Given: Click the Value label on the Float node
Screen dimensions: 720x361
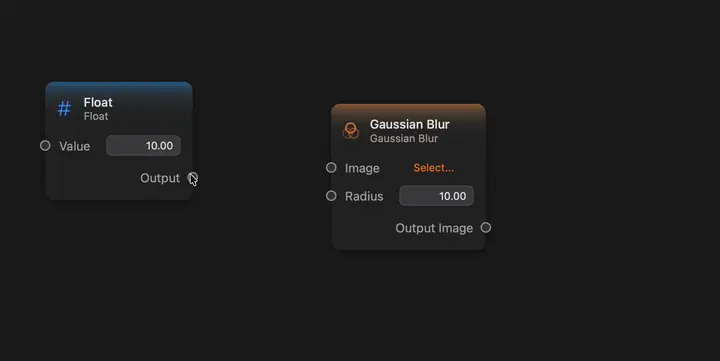Looking at the screenshot, I should click(x=74, y=146).
